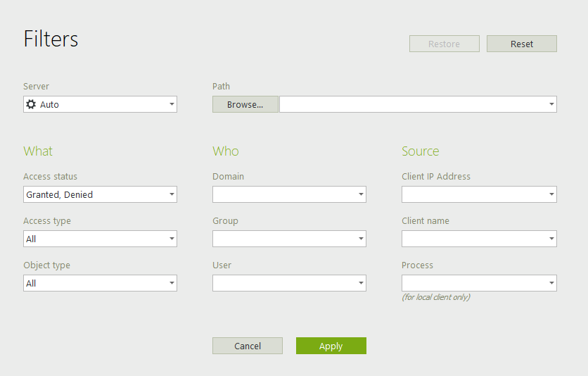Click the Restore button

[x=445, y=44]
